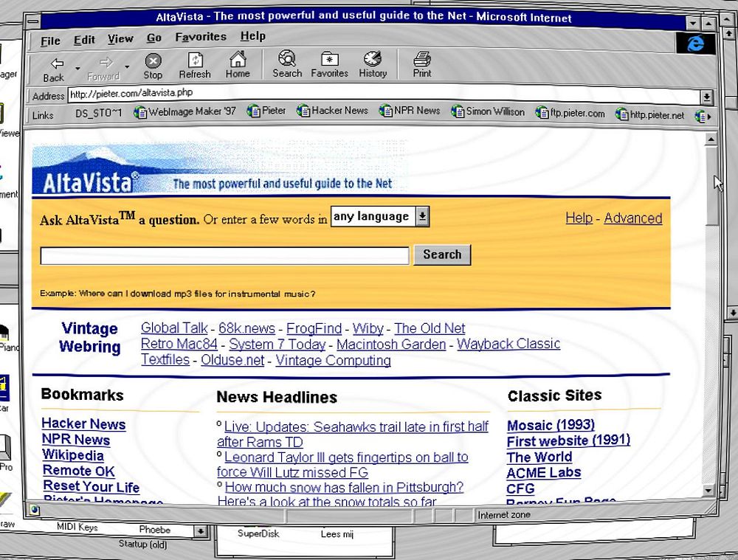
Task: Open the Search toolbar button
Action: click(287, 64)
